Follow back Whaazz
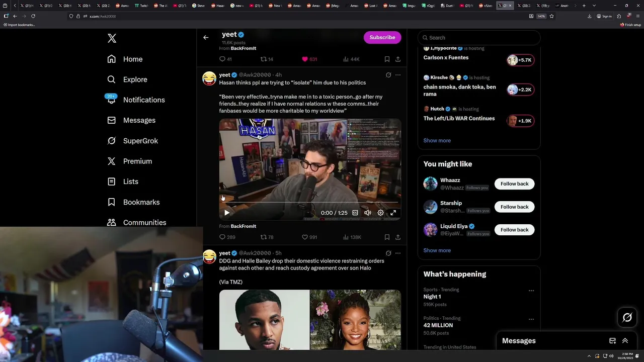Image resolution: width=644 pixels, height=362 pixels. 514,184
